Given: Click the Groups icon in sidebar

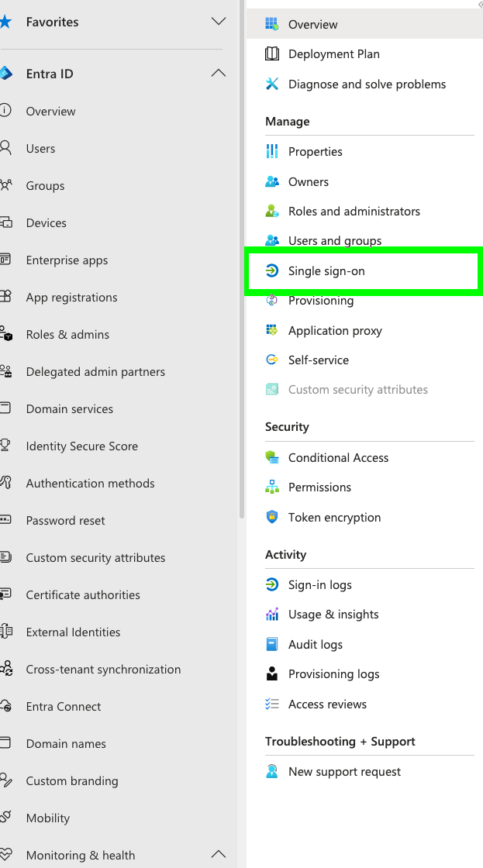Looking at the screenshot, I should point(5,185).
